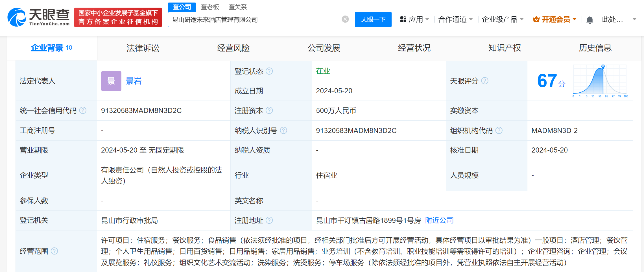Click the TianYanCha logo
Image resolution: width=644 pixels, height=272 pixels.
pyautogui.click(x=39, y=18)
